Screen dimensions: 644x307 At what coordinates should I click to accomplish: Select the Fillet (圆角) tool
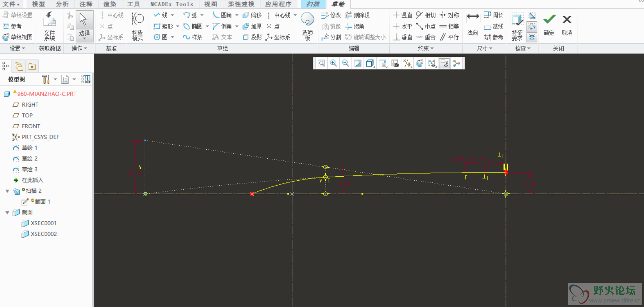(x=222, y=15)
